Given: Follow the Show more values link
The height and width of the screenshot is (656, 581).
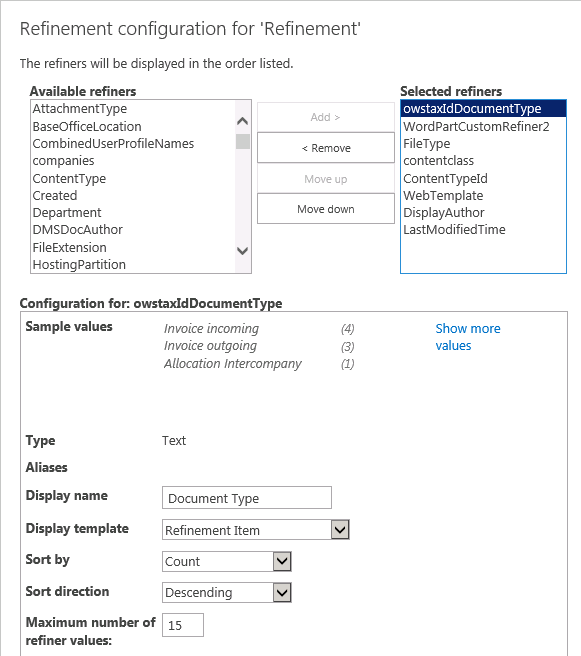Looking at the screenshot, I should tap(468, 337).
